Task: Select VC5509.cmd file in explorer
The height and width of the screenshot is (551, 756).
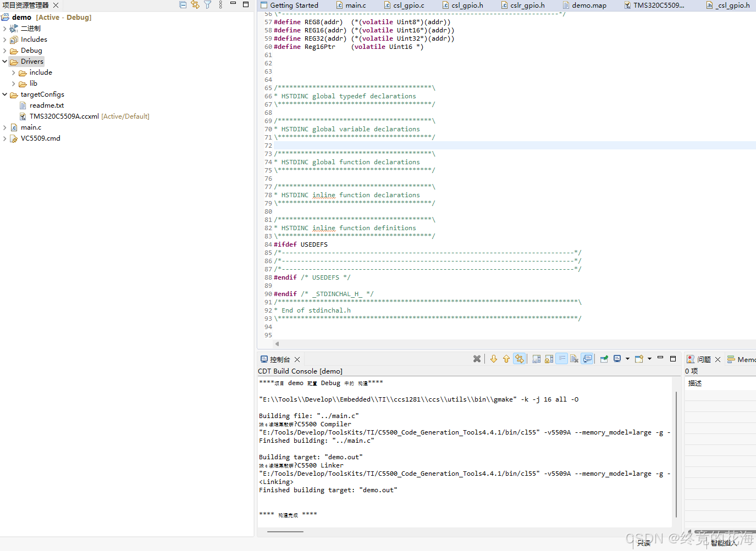Action: pyautogui.click(x=41, y=138)
